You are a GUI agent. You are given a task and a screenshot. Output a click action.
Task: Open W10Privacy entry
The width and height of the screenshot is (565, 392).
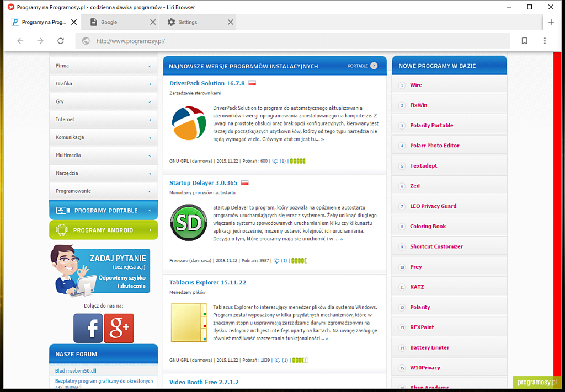click(x=425, y=368)
